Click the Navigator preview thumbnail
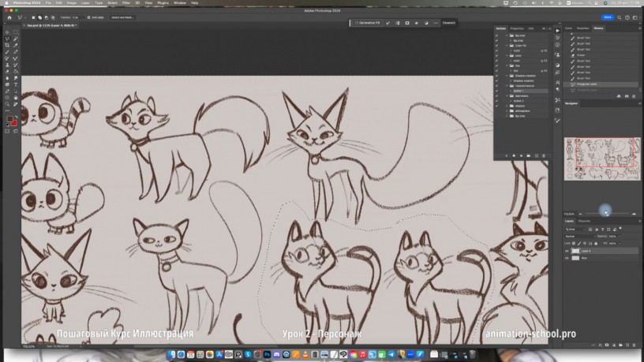The image size is (644, 362). 601,157
